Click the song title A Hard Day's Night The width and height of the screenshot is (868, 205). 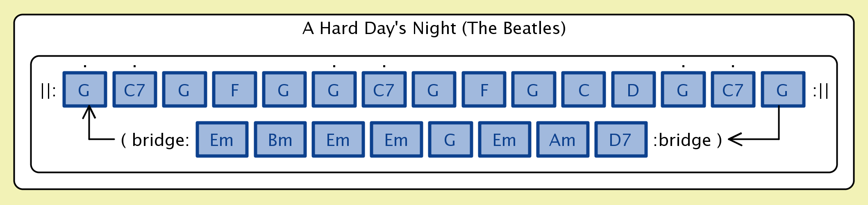pyautogui.click(x=434, y=28)
